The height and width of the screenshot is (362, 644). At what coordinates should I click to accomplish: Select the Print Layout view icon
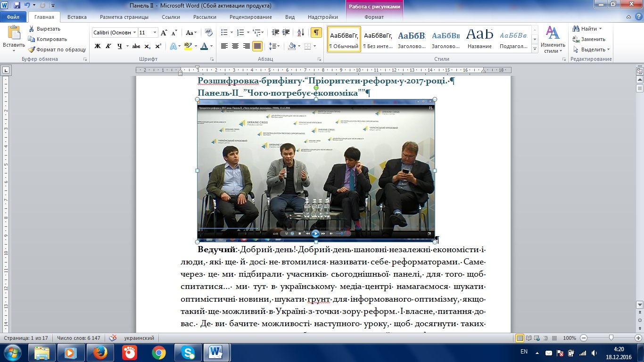(520, 338)
